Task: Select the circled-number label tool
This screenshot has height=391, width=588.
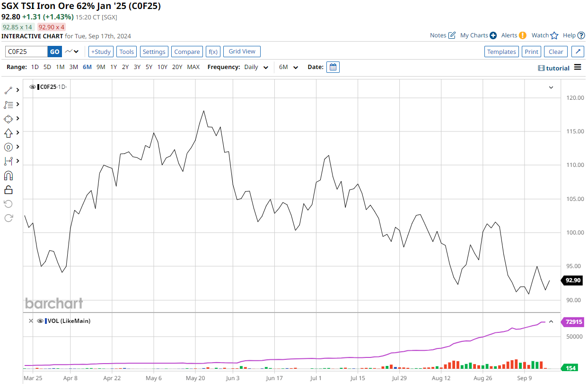Action: pyautogui.click(x=9, y=147)
